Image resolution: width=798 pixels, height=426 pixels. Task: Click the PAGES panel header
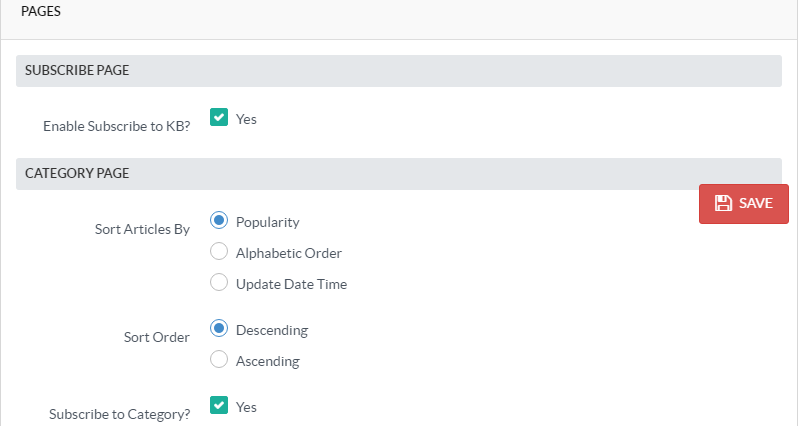pyautogui.click(x=41, y=11)
